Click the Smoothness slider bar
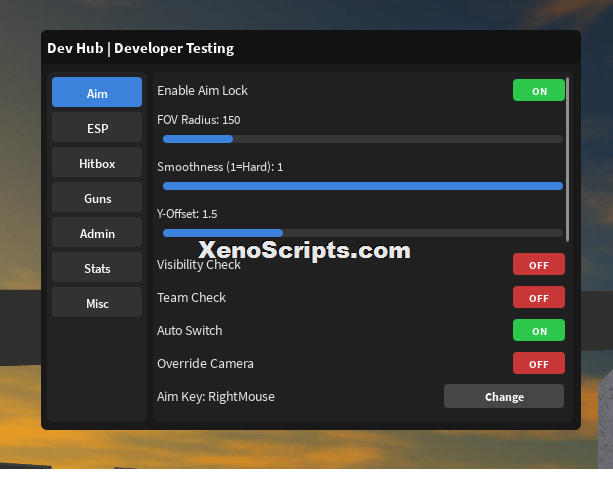Viewport: 613px width, 499px height. [x=363, y=186]
